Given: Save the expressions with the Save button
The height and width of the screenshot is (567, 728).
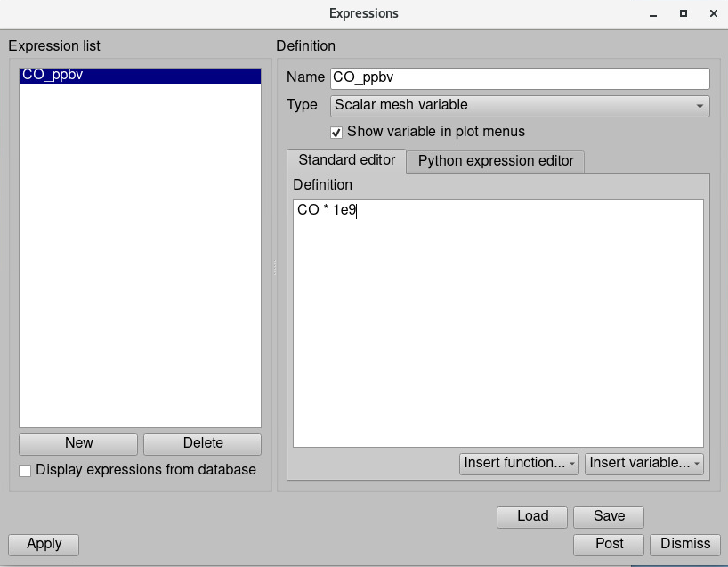Looking at the screenshot, I should coord(609,516).
